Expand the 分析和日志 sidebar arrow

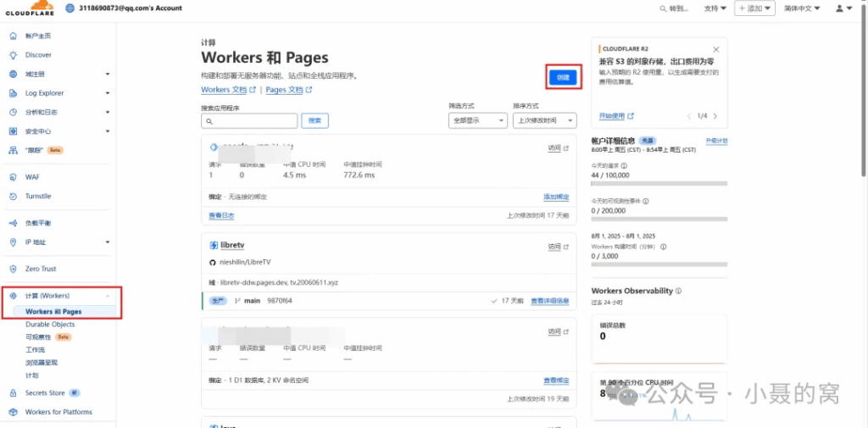click(108, 112)
